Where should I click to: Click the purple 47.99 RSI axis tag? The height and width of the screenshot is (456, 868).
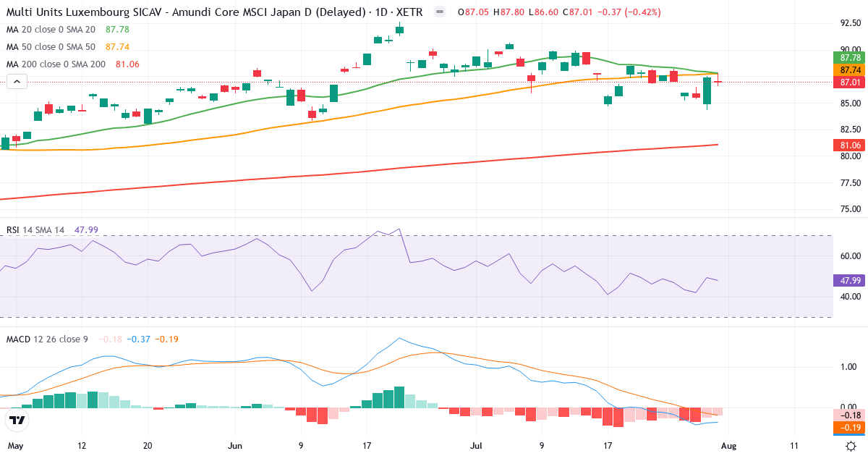(851, 280)
